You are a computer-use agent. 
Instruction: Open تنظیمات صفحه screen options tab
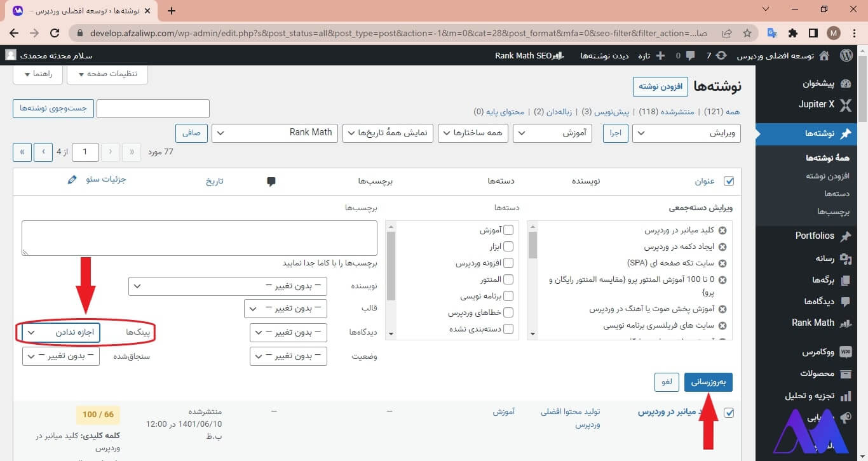[x=107, y=74]
